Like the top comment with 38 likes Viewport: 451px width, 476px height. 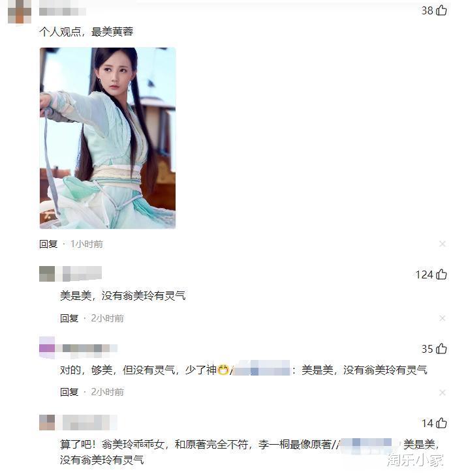tap(441, 10)
